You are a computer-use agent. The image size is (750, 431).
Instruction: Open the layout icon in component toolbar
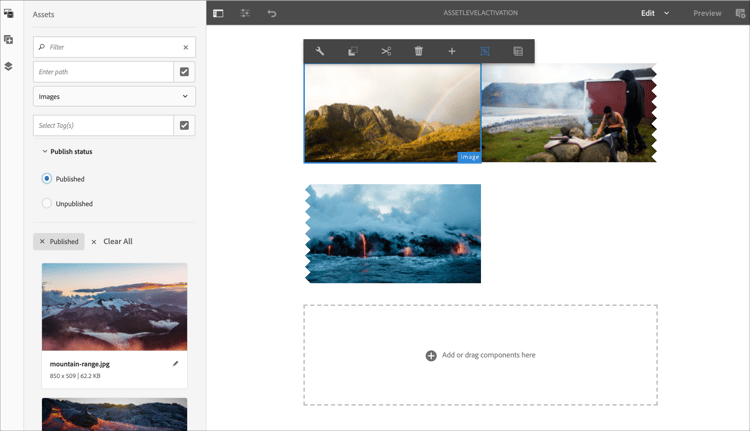[x=518, y=51]
